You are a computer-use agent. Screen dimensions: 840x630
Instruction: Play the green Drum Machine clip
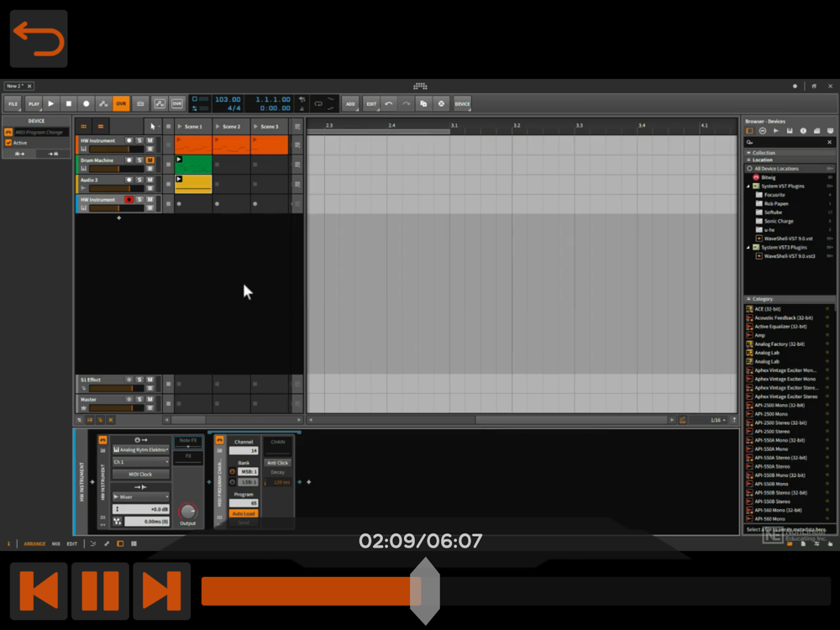point(179,159)
